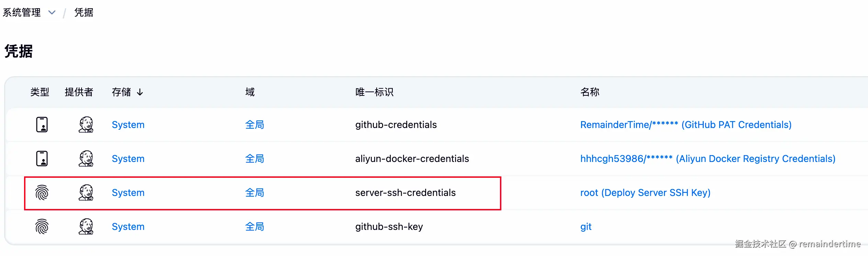Open the git credential name link

(x=586, y=226)
